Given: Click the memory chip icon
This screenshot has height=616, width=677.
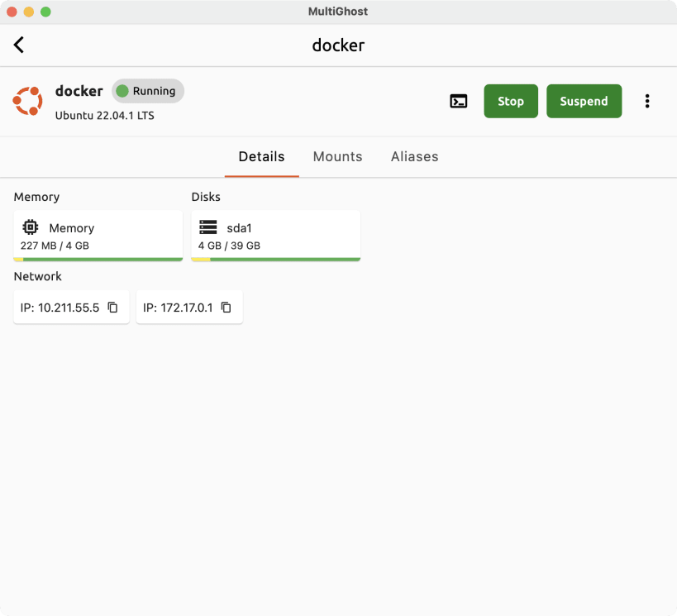Looking at the screenshot, I should click(31, 227).
